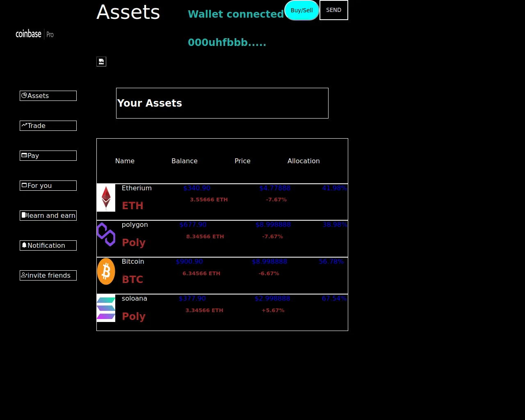Go to the Trade section
The height and width of the screenshot is (420, 525).
48,126
